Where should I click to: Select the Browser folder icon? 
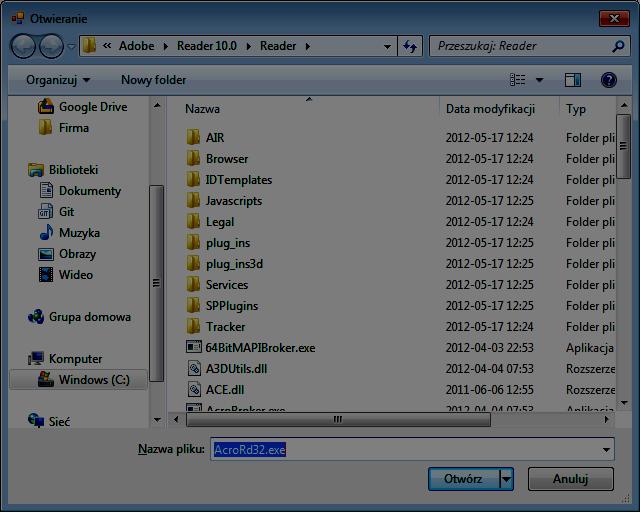[x=193, y=158]
